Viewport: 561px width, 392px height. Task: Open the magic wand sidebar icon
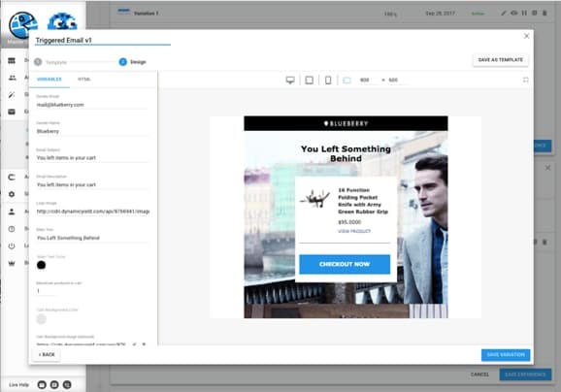[x=12, y=95]
